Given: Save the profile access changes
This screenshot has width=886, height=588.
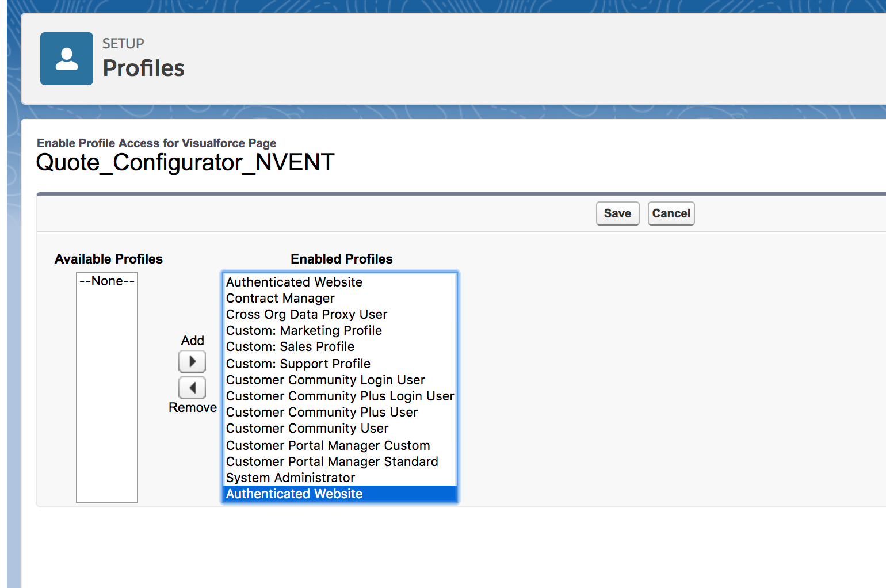Looking at the screenshot, I should tap(617, 213).
